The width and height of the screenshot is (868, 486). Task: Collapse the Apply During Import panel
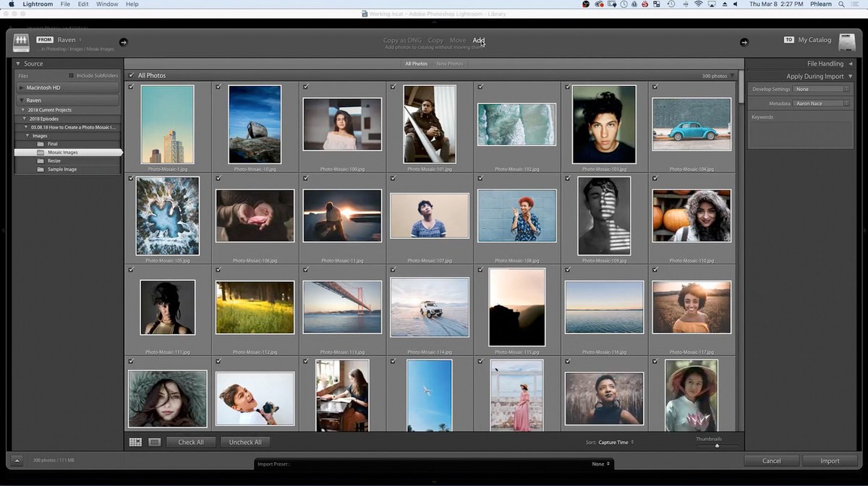click(x=851, y=76)
